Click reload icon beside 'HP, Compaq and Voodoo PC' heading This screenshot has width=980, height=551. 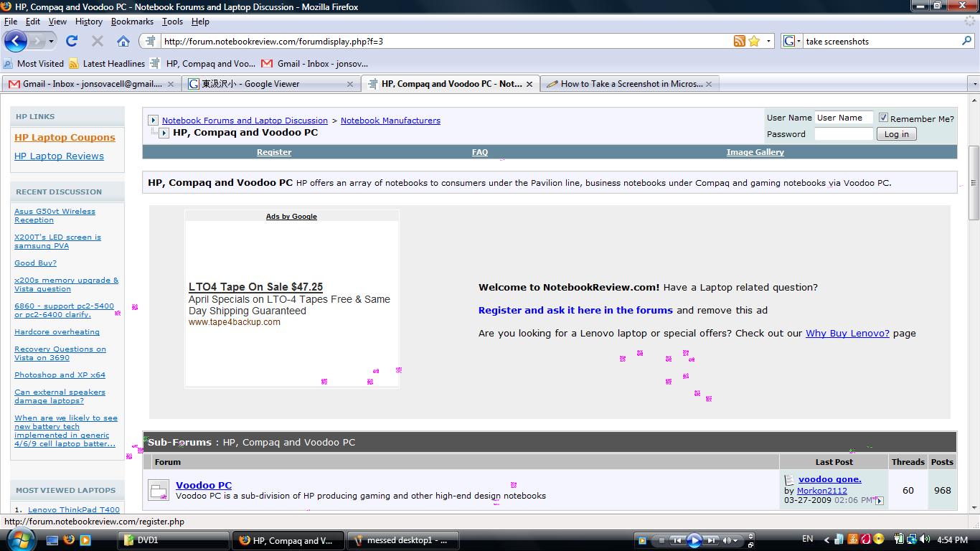[x=164, y=133]
